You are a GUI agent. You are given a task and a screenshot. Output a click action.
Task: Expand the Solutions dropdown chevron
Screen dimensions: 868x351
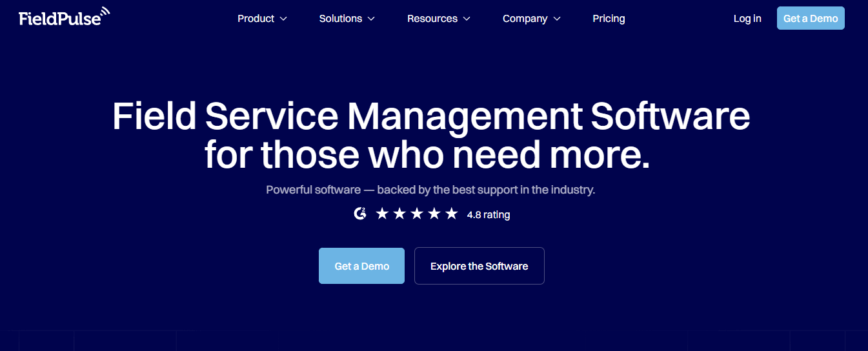coord(371,19)
